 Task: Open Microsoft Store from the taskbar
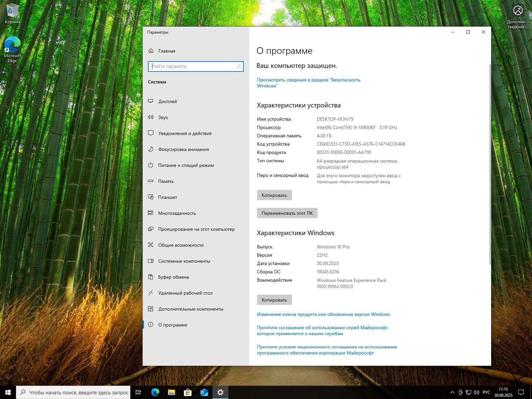[x=188, y=392]
